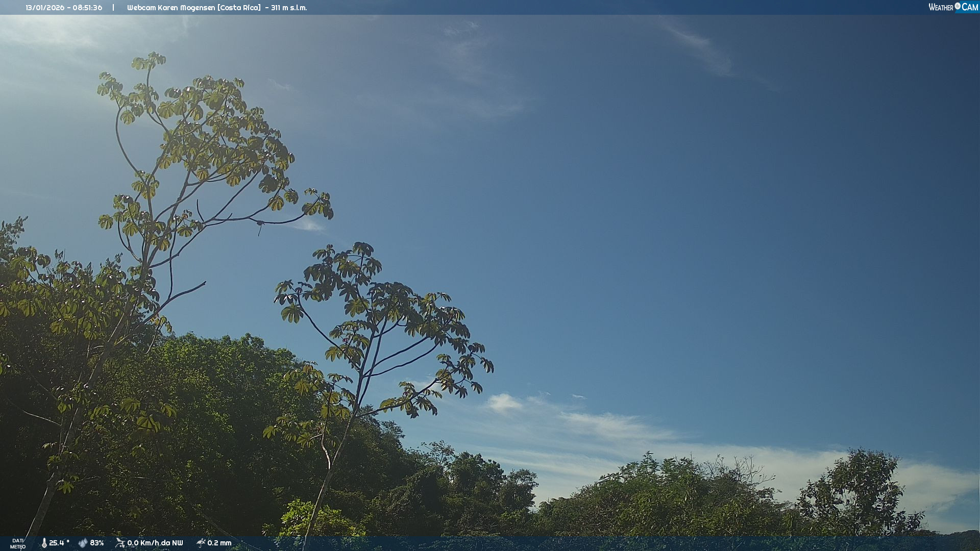Click the [Costa Rica] location text
Viewport: 980px width, 551px height.
pos(239,8)
